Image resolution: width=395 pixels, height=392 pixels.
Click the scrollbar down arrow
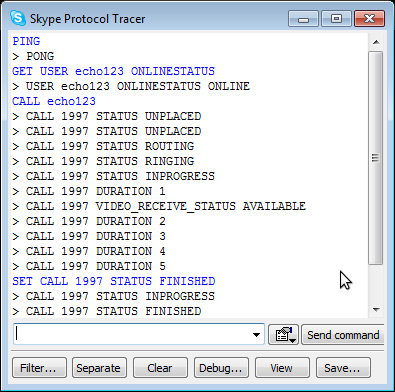[376, 310]
